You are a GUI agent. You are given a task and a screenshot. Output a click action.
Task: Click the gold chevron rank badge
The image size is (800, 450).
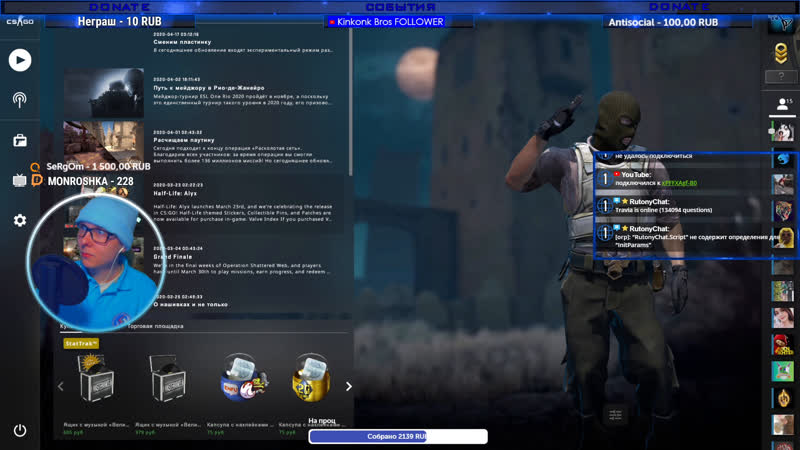782,52
